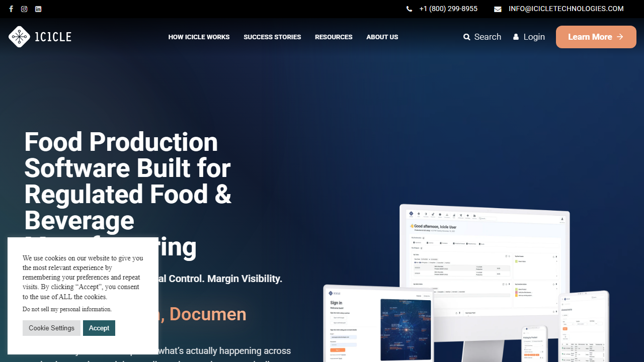Click the envelope email icon
Screen dimensions: 644x362
(498, 9)
